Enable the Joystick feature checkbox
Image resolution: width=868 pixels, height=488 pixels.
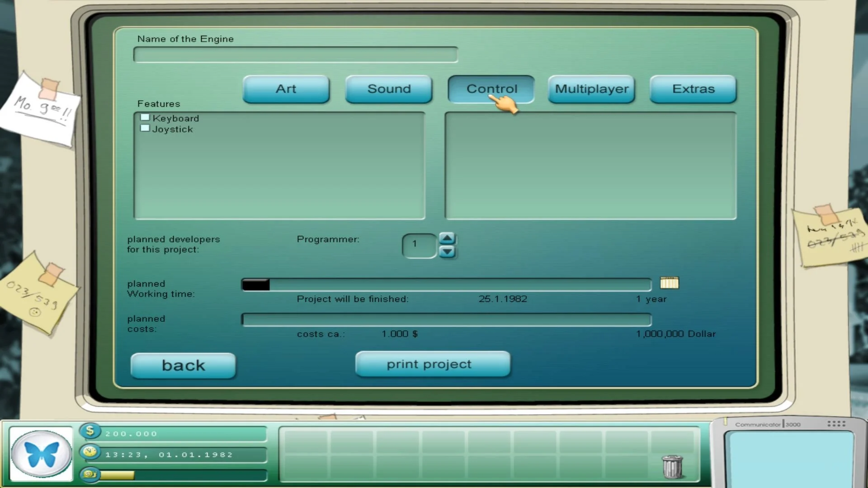[x=145, y=127]
